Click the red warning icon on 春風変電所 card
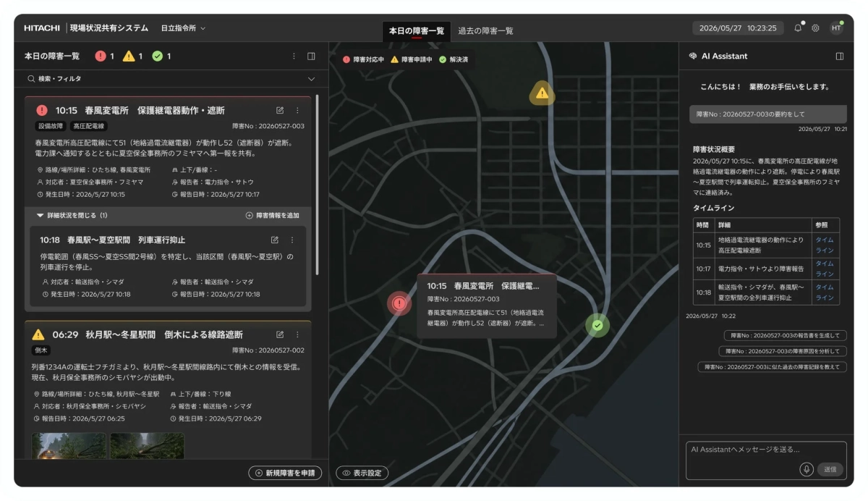Image resolution: width=868 pixels, height=501 pixels. click(42, 110)
